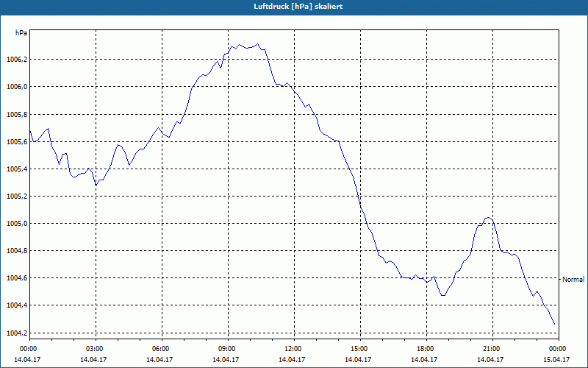Click the '1005,4' y-axis label
This screenshot has height=368, width=588.
(17, 169)
